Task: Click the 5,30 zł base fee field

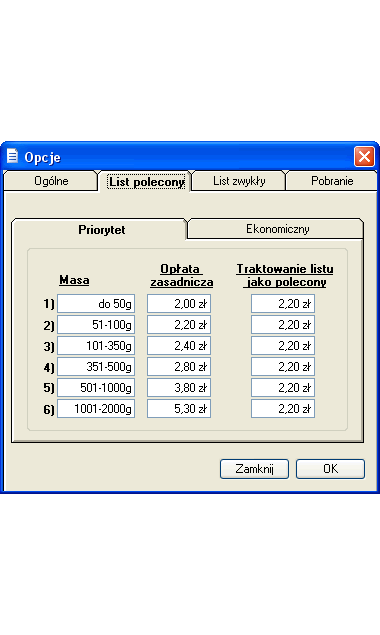Action: pos(179,409)
